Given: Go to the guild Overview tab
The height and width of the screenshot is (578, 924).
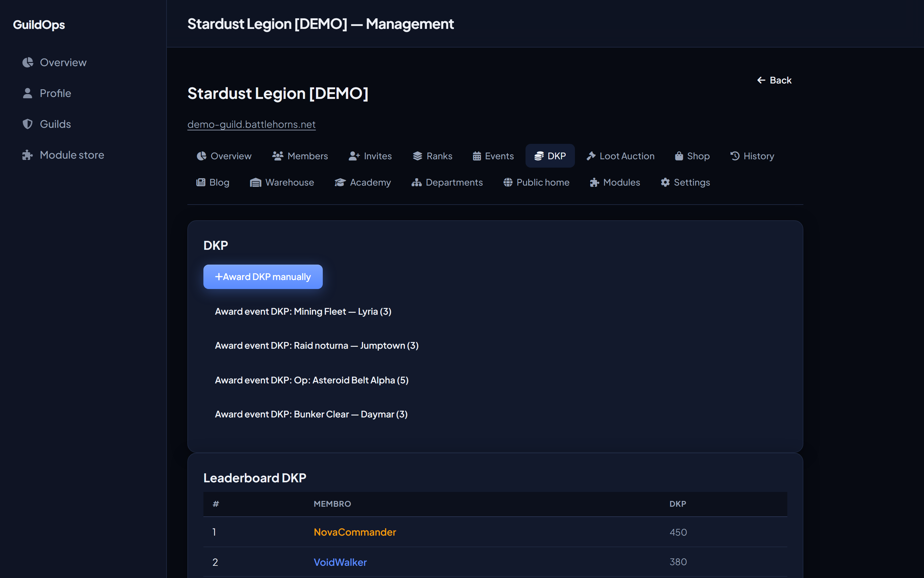Looking at the screenshot, I should point(224,156).
